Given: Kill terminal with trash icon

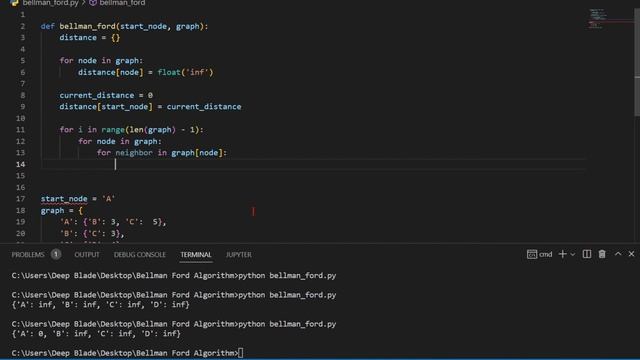Looking at the screenshot, I should 602,254.
